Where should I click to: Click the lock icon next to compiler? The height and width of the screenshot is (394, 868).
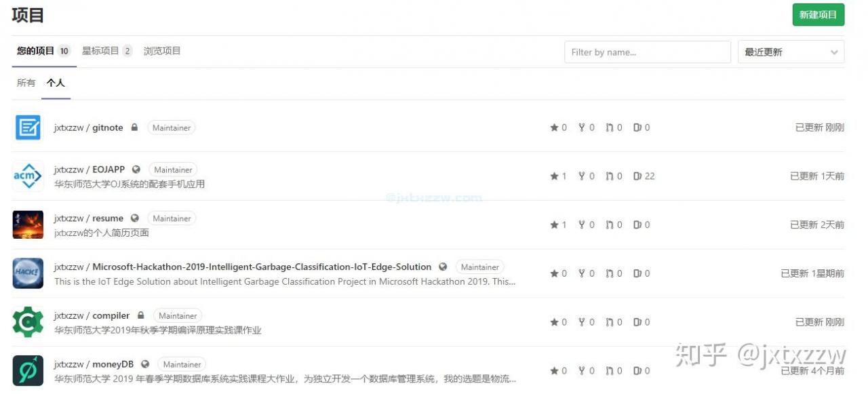point(141,315)
